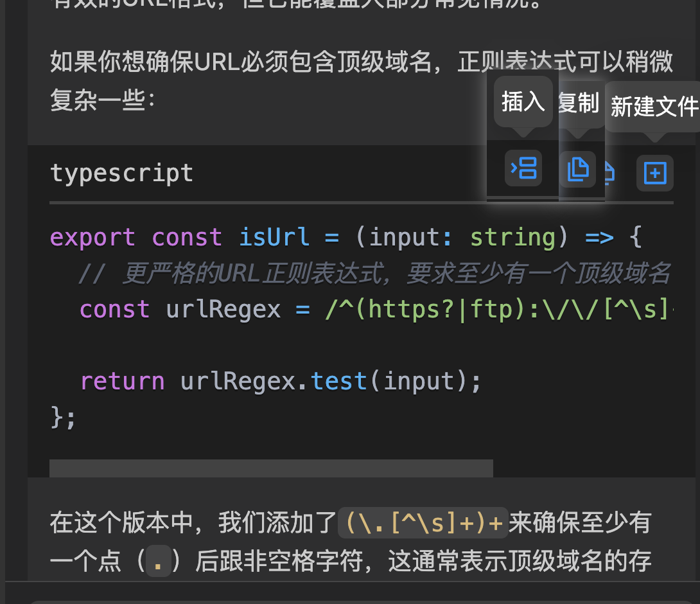Click the return keyword
700x604 pixels.
coord(122,381)
